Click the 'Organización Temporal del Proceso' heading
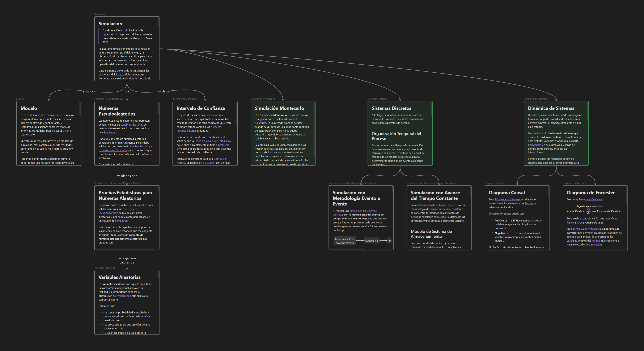 [396, 136]
